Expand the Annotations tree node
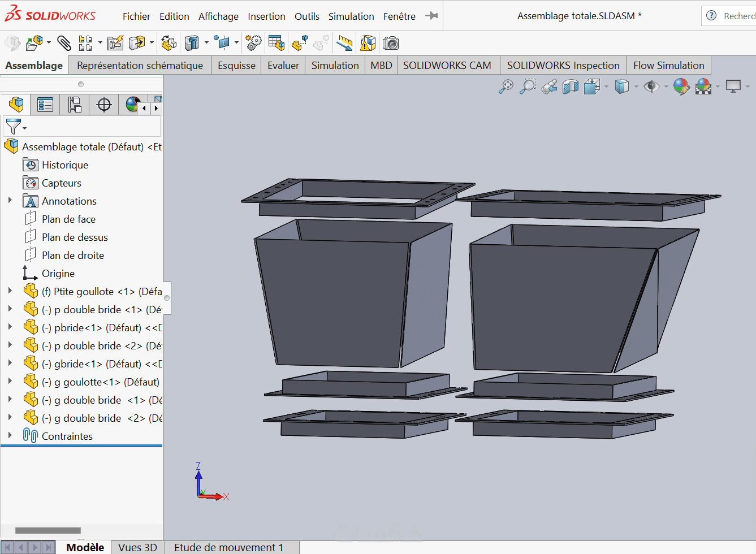 coord(10,200)
